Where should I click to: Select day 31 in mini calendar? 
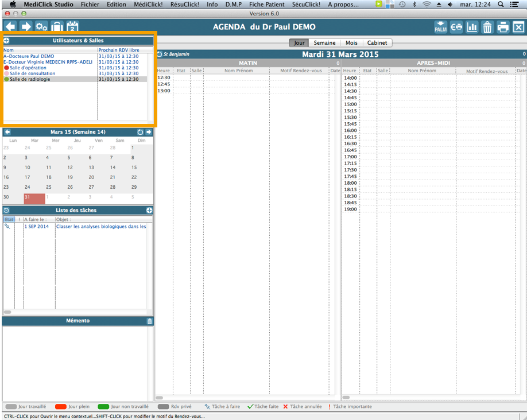34,199
